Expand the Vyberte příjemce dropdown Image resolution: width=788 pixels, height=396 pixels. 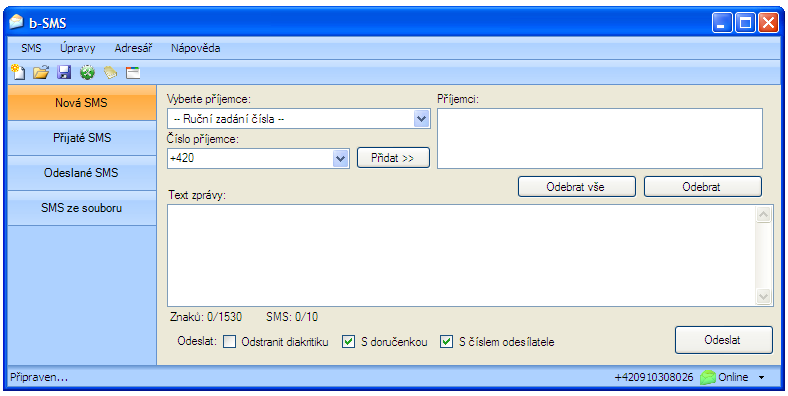[x=421, y=119]
